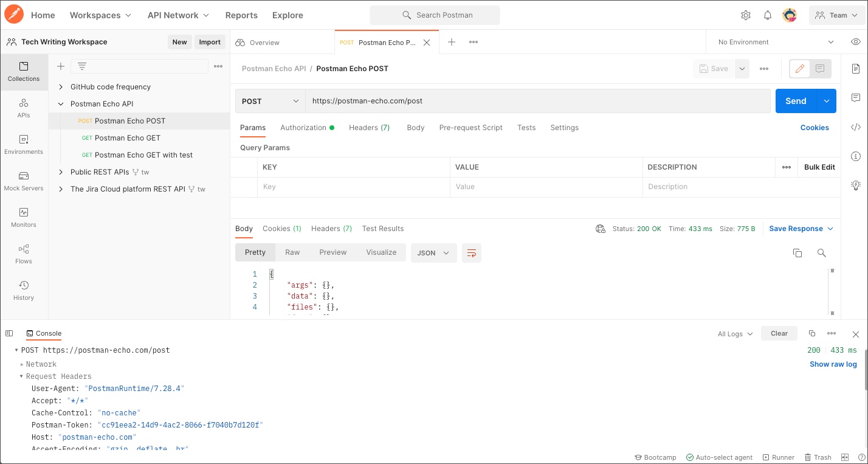The width and height of the screenshot is (868, 464).
Task: Open the lightbulb related requests icon
Action: [x=856, y=185]
